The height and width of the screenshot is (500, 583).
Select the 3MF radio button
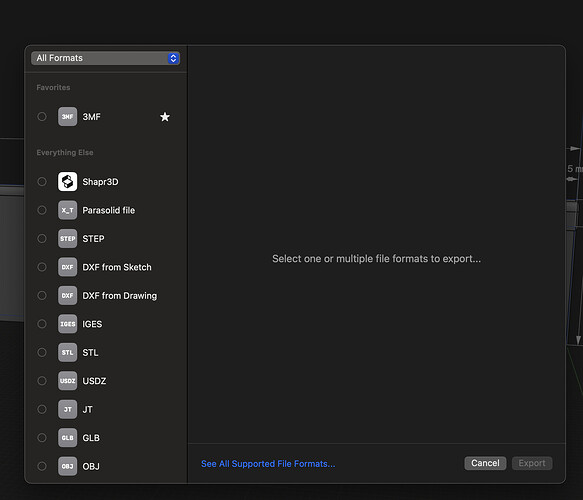[x=42, y=117]
